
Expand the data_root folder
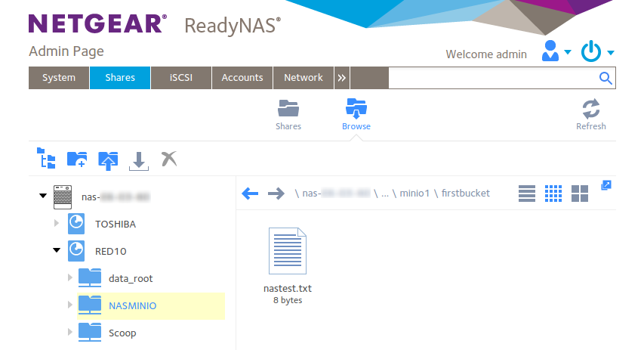(70, 278)
